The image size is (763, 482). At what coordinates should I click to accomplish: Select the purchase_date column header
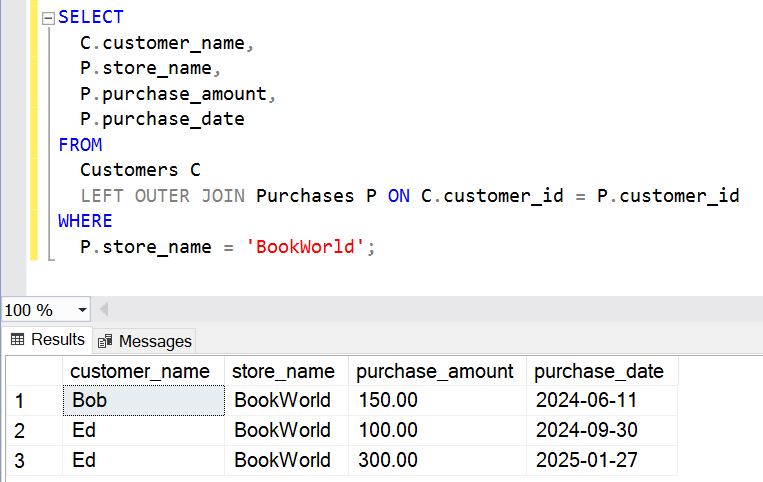point(599,371)
